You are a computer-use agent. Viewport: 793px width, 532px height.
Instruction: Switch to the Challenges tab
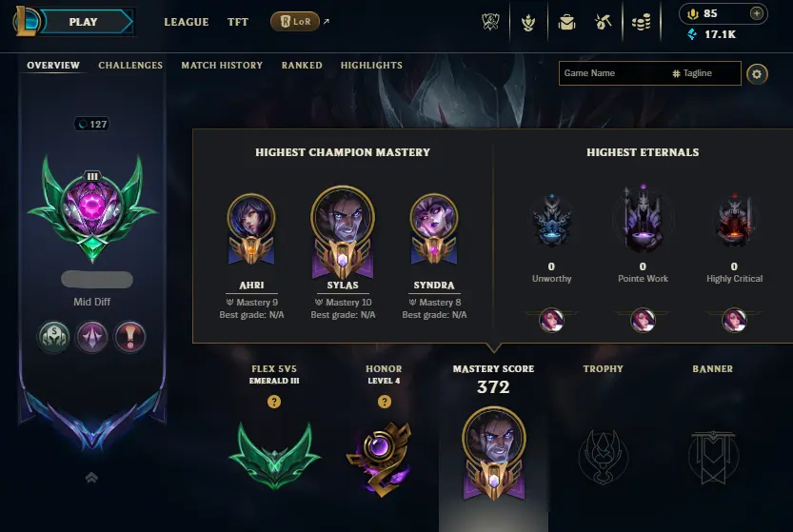click(130, 66)
